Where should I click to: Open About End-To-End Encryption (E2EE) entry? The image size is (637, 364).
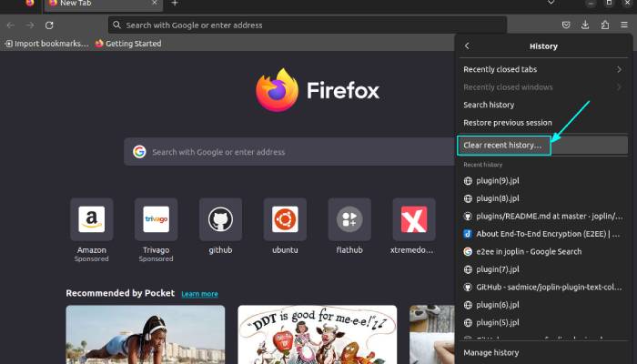543,234
